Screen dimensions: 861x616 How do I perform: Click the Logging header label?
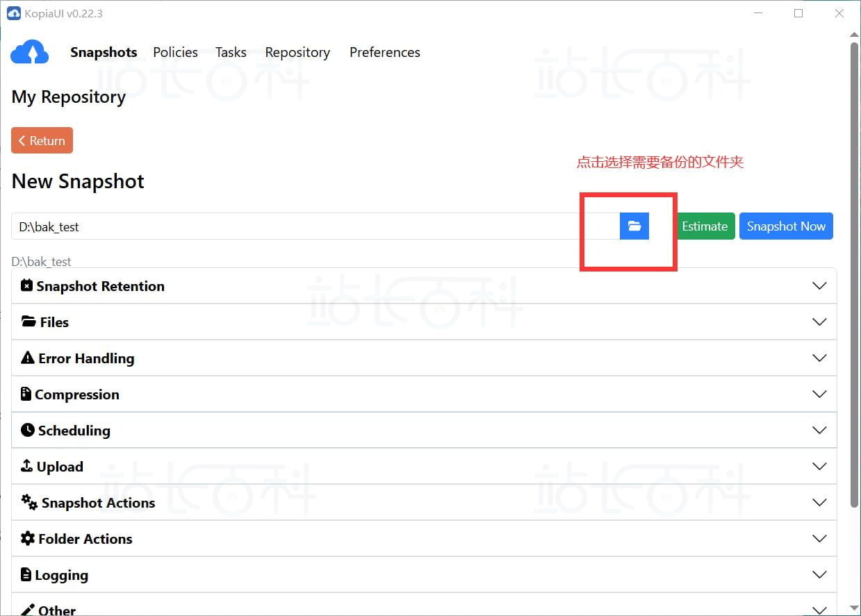point(61,575)
